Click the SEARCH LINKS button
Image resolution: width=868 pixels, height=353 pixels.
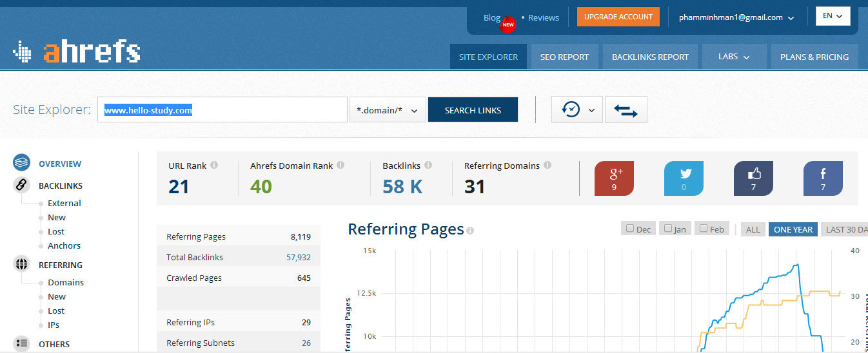point(473,110)
